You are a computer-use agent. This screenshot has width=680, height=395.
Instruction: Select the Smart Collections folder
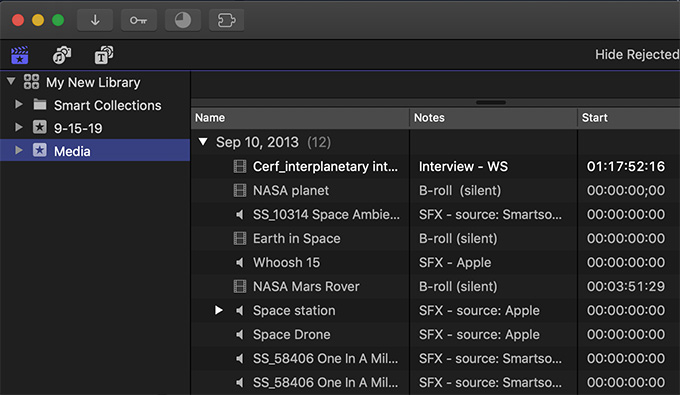click(x=108, y=105)
